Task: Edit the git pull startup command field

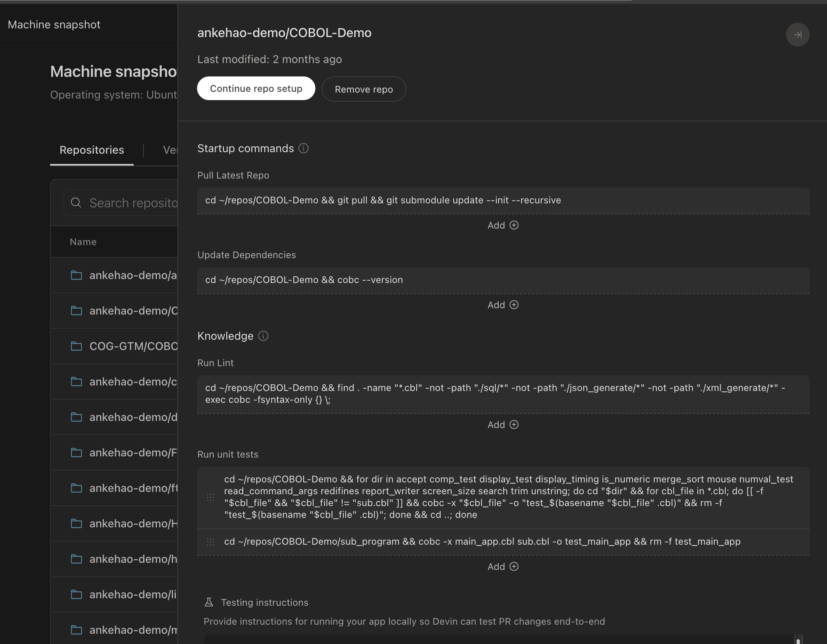Action: [x=503, y=200]
